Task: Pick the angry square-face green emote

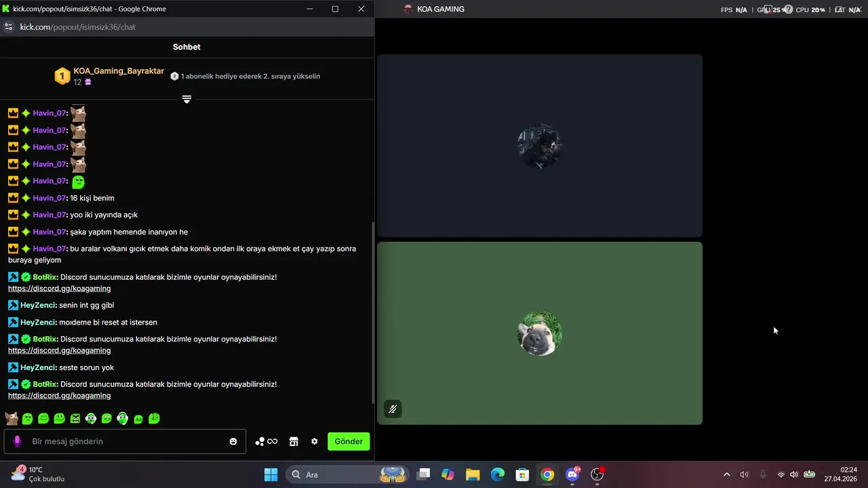Action: click(75, 419)
